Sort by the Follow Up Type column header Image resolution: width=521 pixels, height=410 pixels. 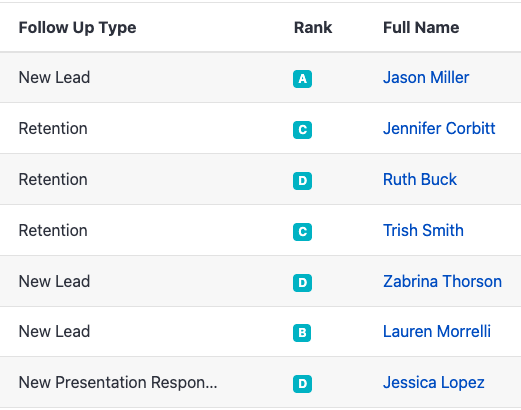tap(77, 28)
